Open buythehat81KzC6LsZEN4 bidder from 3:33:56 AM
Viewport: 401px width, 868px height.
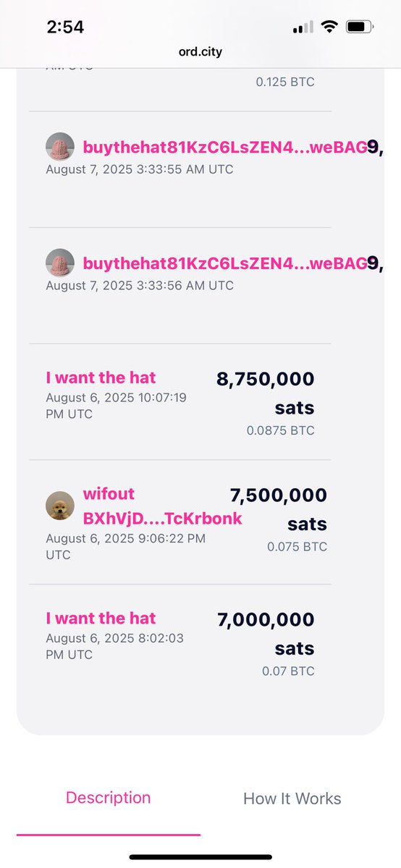click(x=225, y=263)
